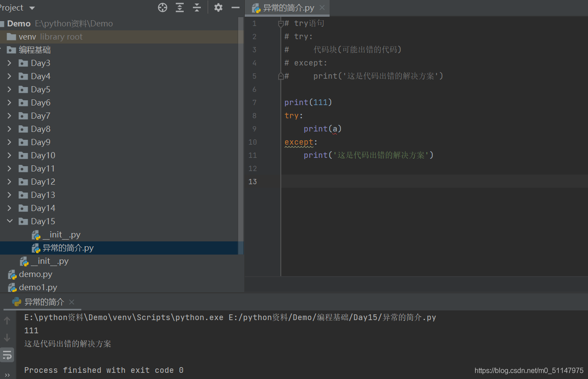The width and height of the screenshot is (588, 379).
Task: Click print(111) on line 7
Action: coord(308,102)
